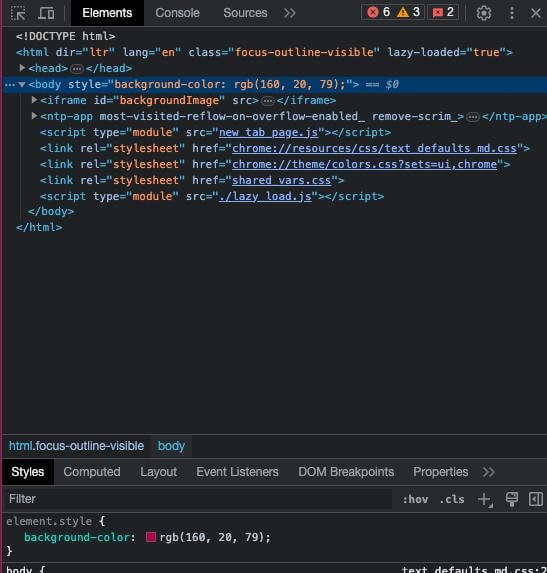The height and width of the screenshot is (573, 547).
Task: Open the ./lazy_load.js link
Action: 265,197
